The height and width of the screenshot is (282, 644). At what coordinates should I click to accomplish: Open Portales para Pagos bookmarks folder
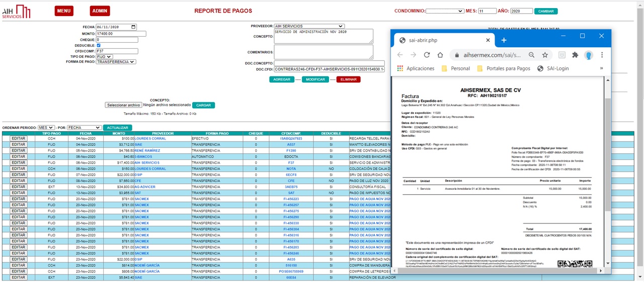click(504, 68)
